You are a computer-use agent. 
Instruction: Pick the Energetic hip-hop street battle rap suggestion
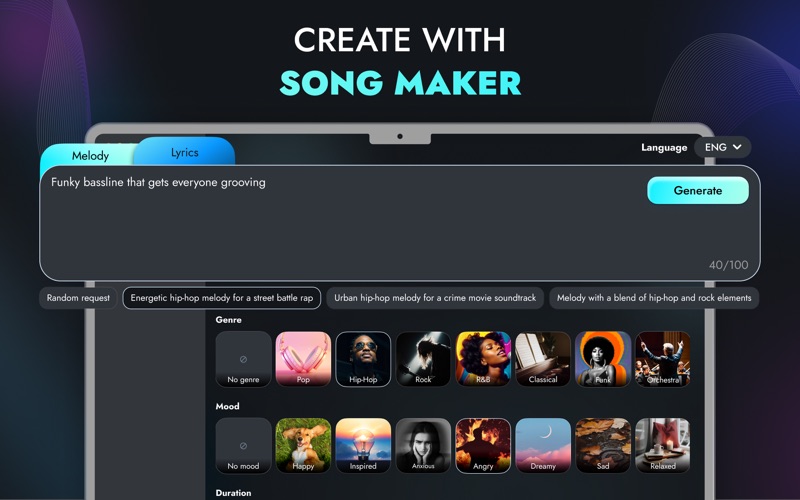tap(222, 298)
